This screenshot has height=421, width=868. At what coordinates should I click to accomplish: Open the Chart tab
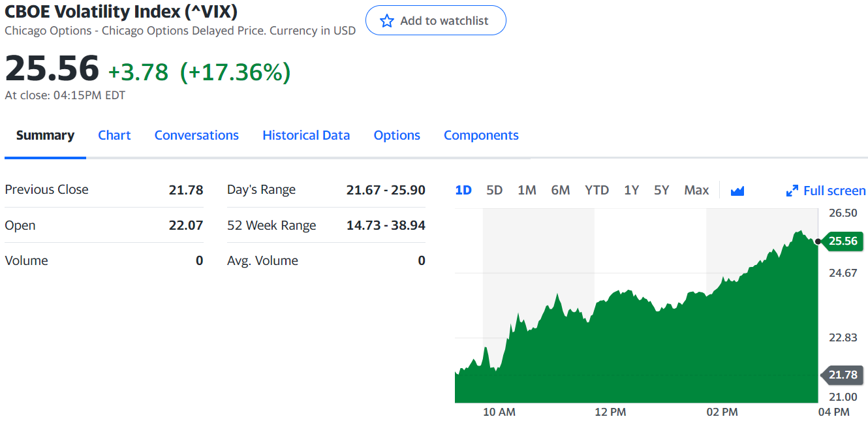[x=114, y=135]
